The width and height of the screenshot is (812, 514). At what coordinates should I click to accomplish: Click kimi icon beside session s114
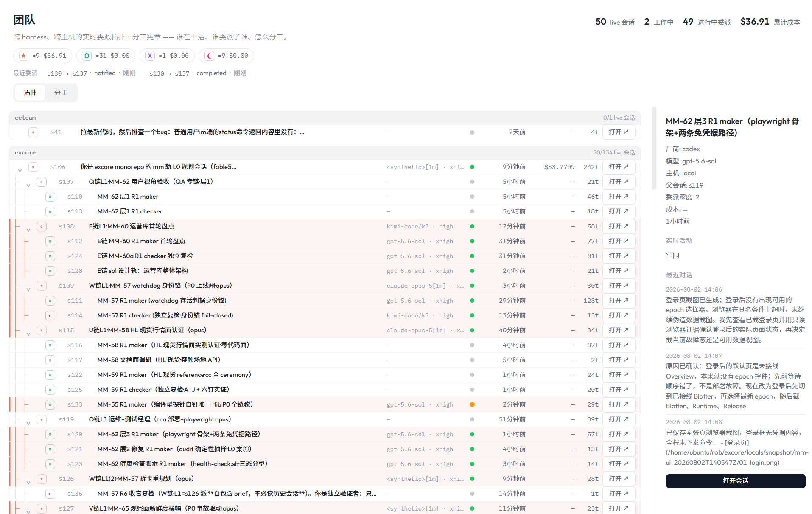[50, 315]
